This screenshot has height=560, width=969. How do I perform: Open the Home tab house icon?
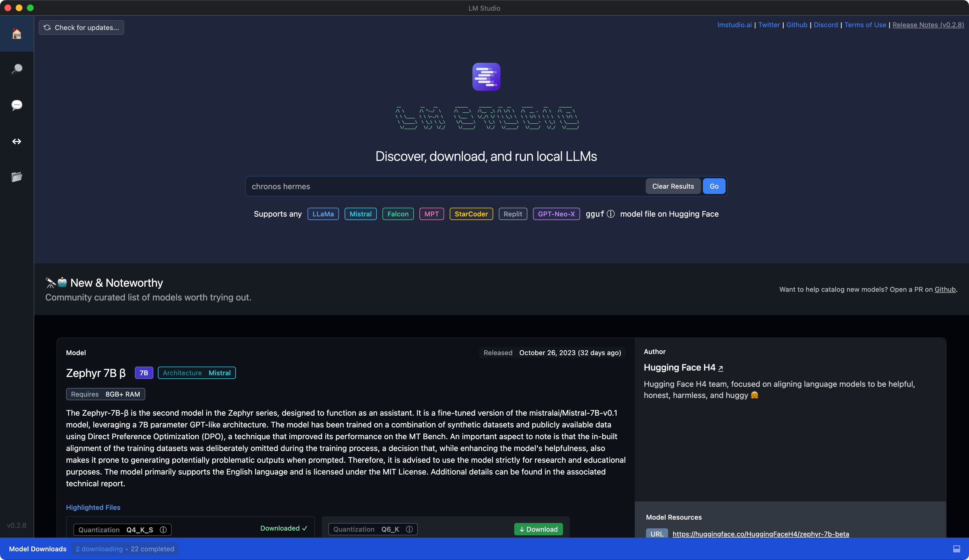tap(17, 34)
